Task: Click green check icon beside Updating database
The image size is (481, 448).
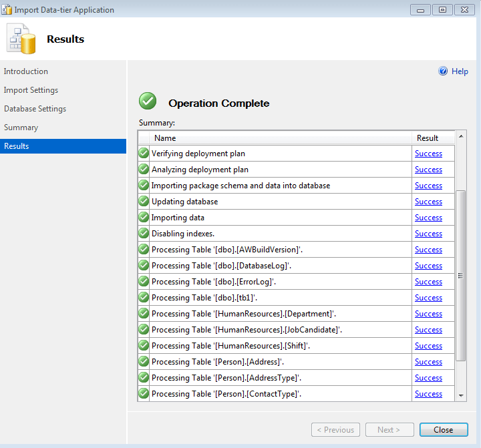Action: pos(144,202)
